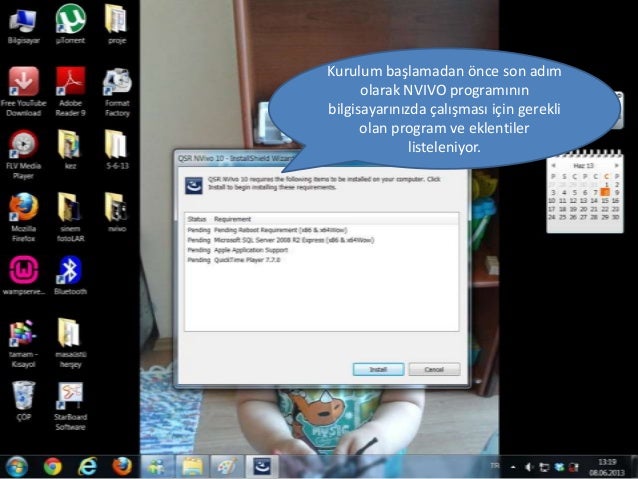Open Google Chrome from the taskbar

(x=52, y=466)
